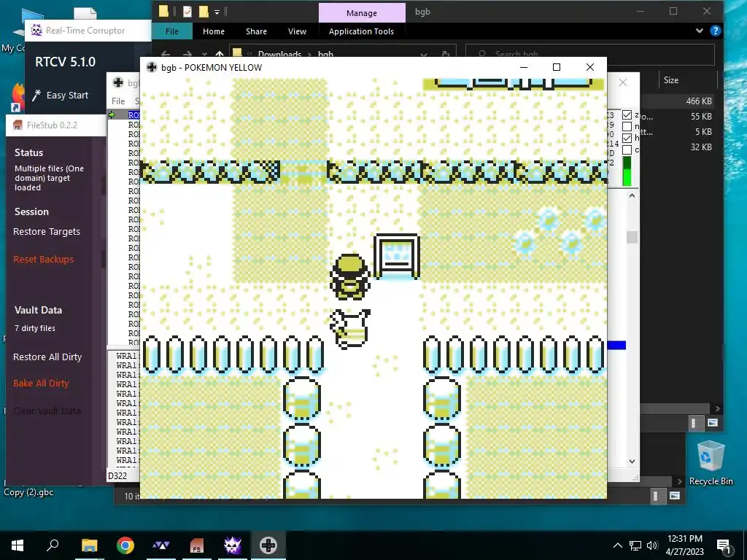Click large icons view in the 10 items Explorer window
Viewport: 747px width, 560px height.
coord(675,496)
